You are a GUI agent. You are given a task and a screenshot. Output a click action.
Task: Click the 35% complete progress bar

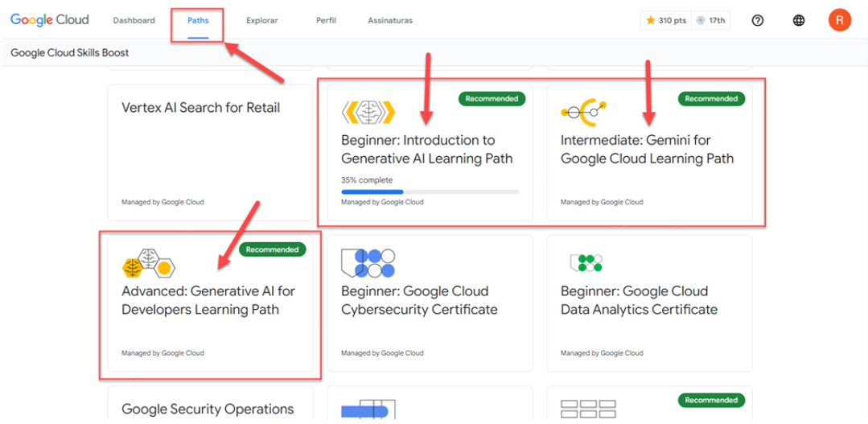(x=430, y=192)
